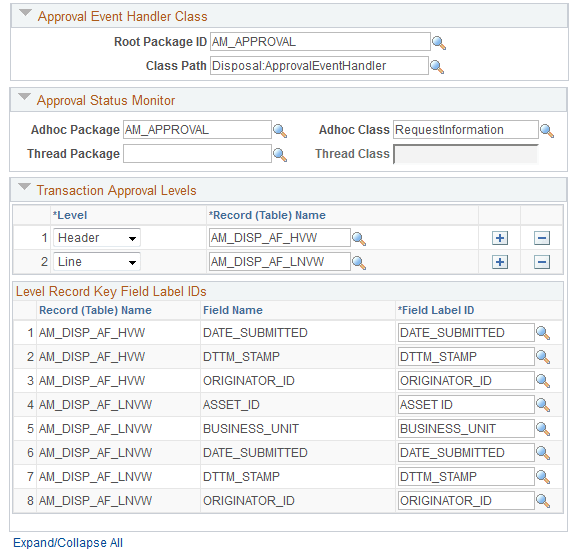Edit row 6 DATE_SUBMITTED field label input

466,452
